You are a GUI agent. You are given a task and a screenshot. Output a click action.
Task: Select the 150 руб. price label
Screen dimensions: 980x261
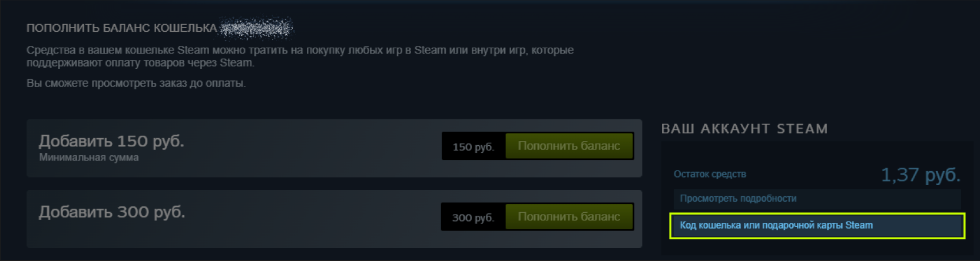pyautogui.click(x=473, y=147)
